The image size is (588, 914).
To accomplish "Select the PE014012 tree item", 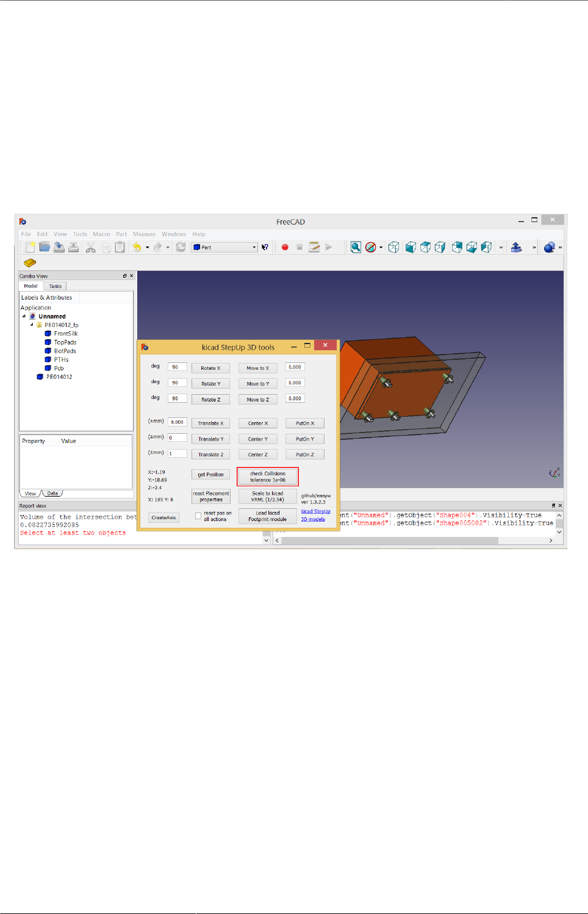I will click(59, 377).
